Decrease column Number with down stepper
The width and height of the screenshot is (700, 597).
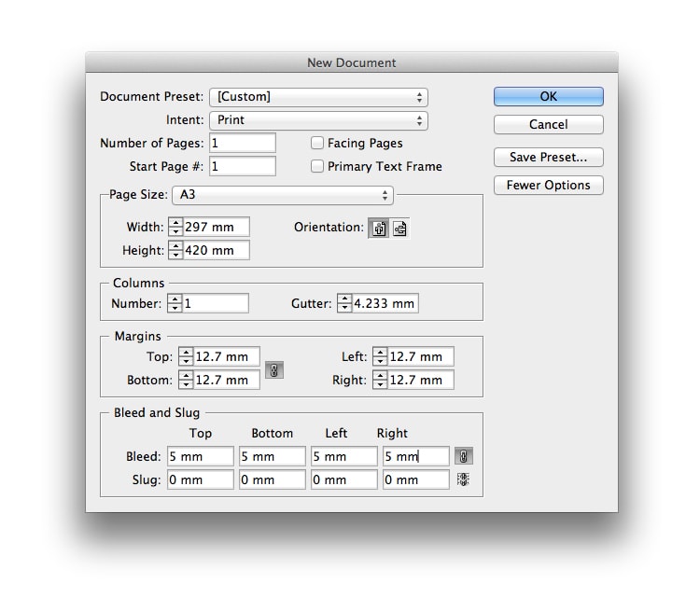[175, 308]
